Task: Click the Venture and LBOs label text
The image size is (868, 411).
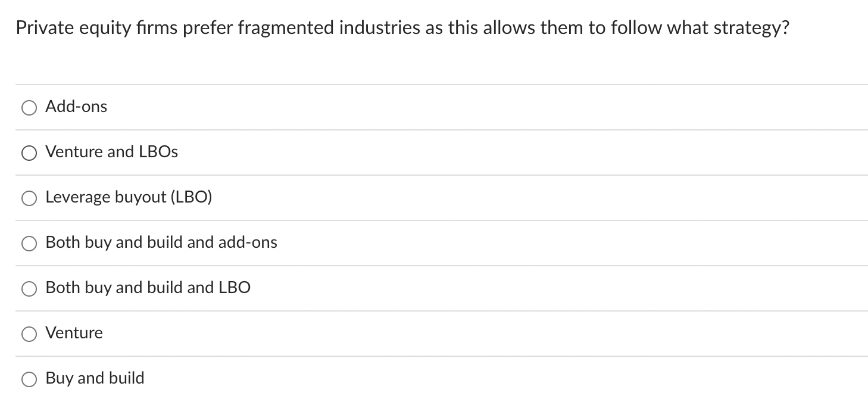Action: (112, 151)
